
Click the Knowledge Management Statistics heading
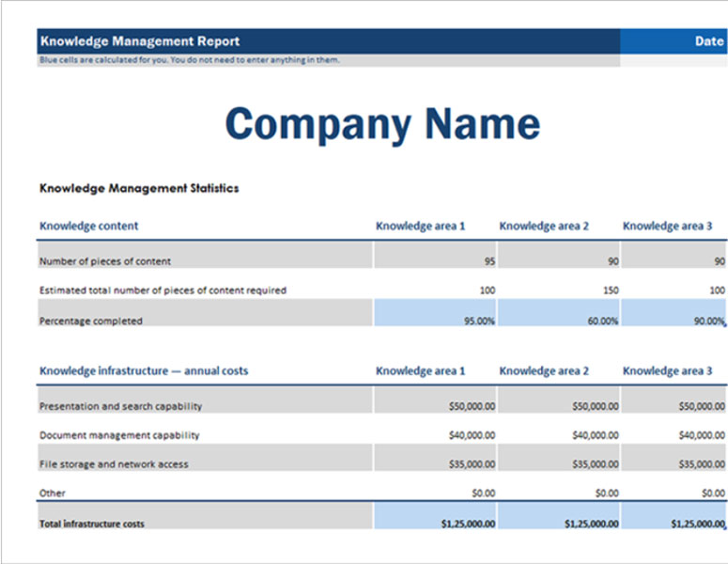(139, 188)
